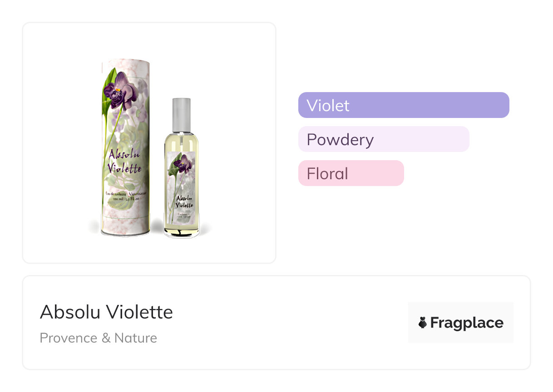The width and height of the screenshot is (553, 392).
Task: Click the Eau de toilette small print on the box
Action: tap(124, 196)
